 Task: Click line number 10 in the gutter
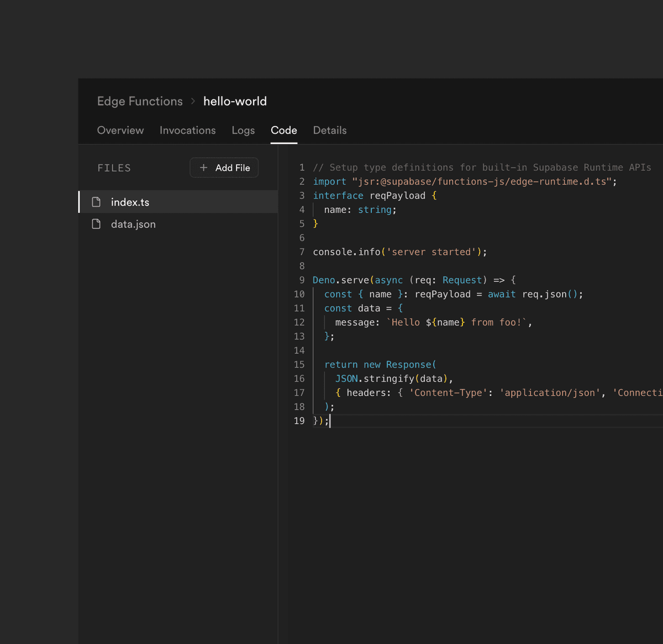pos(299,294)
